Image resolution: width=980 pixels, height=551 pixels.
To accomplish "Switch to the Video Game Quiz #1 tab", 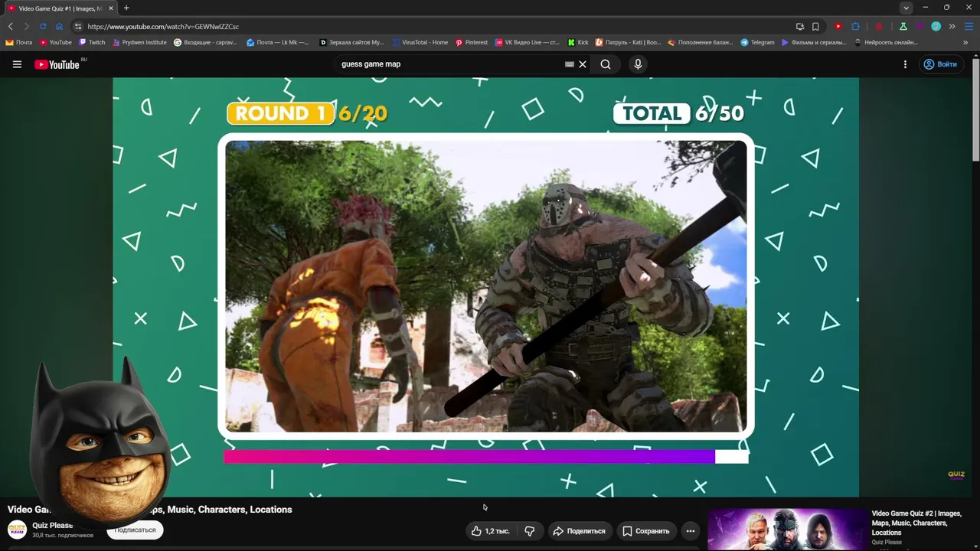I will tap(58, 8).
